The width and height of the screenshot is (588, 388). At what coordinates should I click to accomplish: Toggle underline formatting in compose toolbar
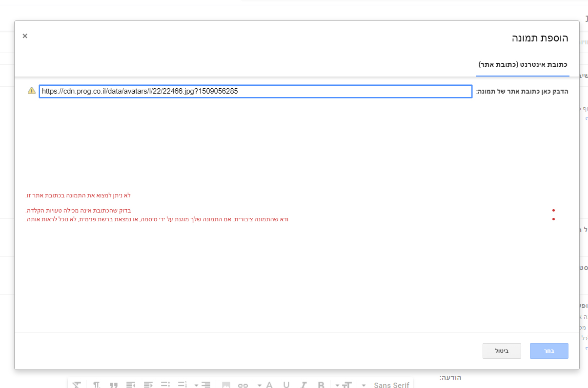(286, 385)
